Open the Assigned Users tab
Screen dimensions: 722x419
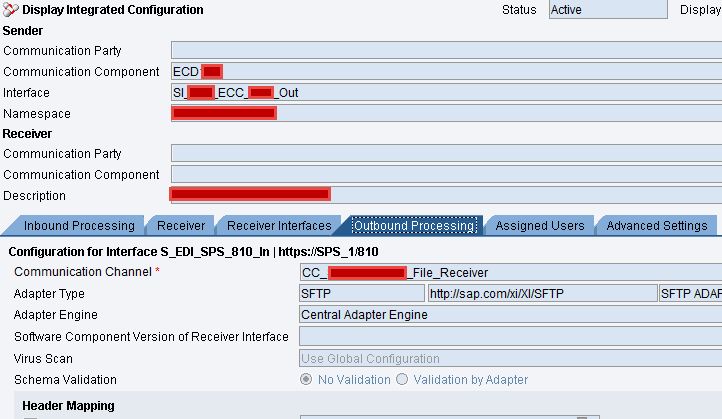540,226
